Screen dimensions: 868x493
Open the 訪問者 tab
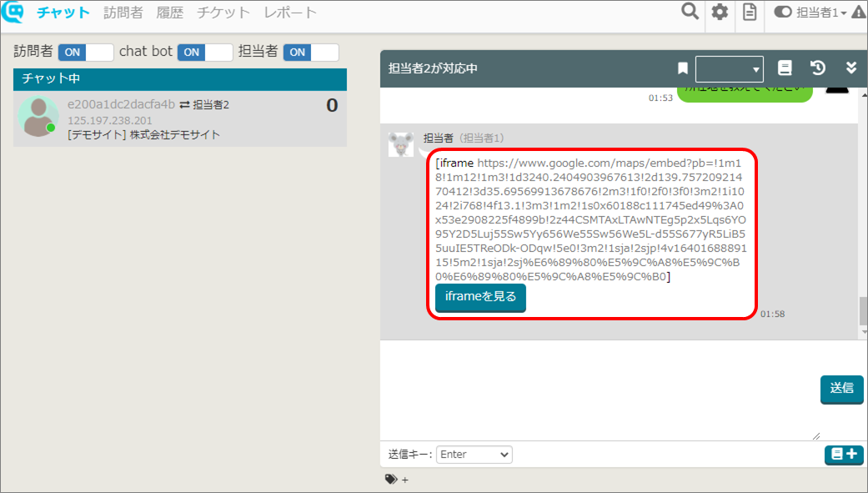(123, 13)
